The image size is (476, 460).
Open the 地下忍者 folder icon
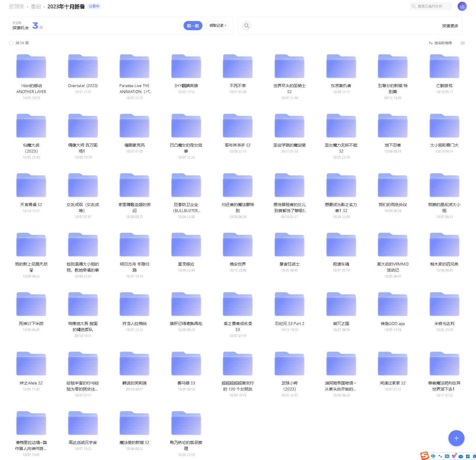point(393,126)
